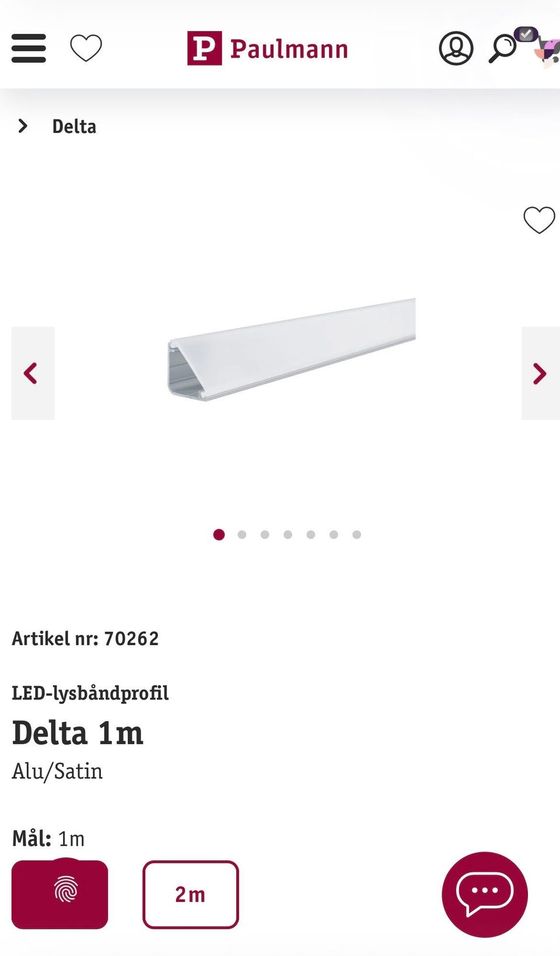Show the next product image with the right arrow

click(540, 373)
